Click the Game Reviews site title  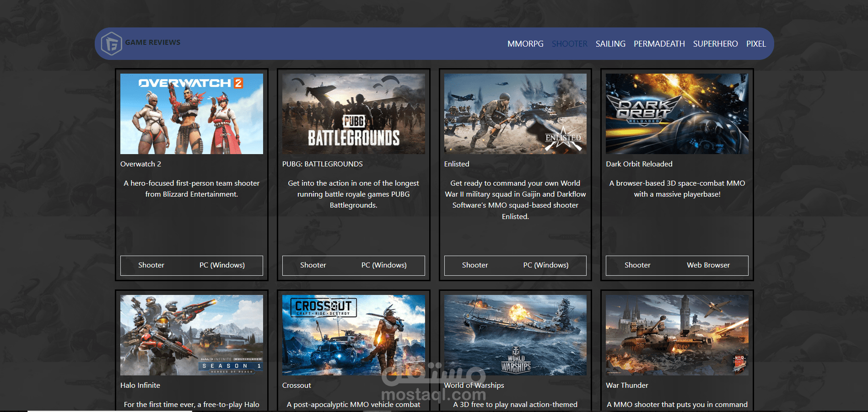pos(153,43)
